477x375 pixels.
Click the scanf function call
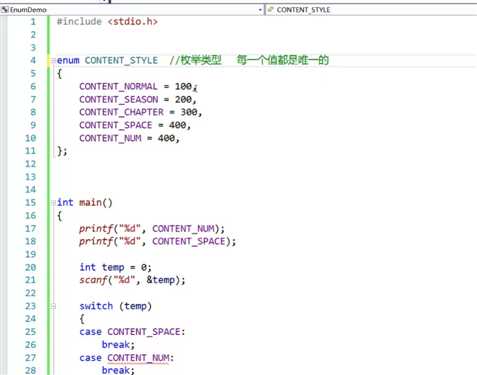point(93,280)
